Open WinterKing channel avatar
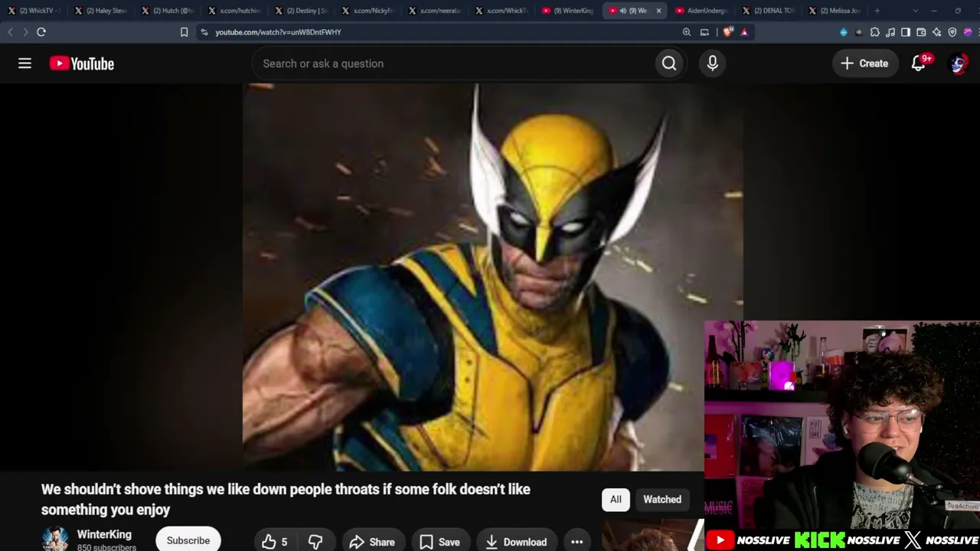980x551 pixels. pyautogui.click(x=55, y=539)
